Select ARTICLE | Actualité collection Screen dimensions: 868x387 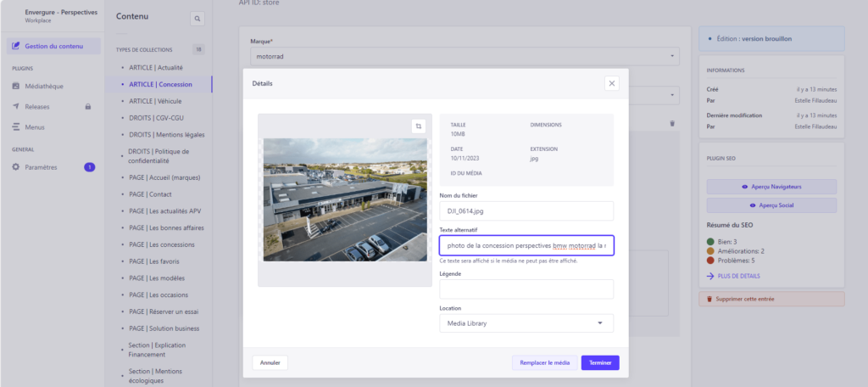pos(156,68)
